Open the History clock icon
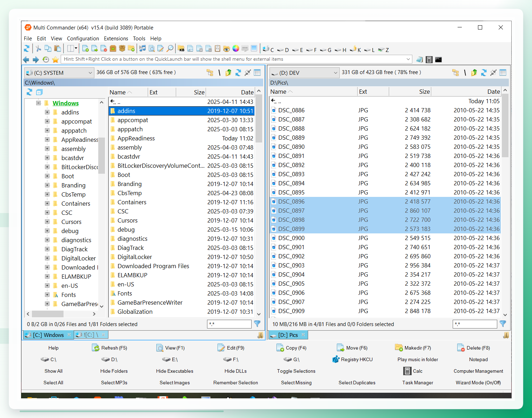Image resolution: width=532 pixels, height=418 pixels. pyautogui.click(x=46, y=59)
